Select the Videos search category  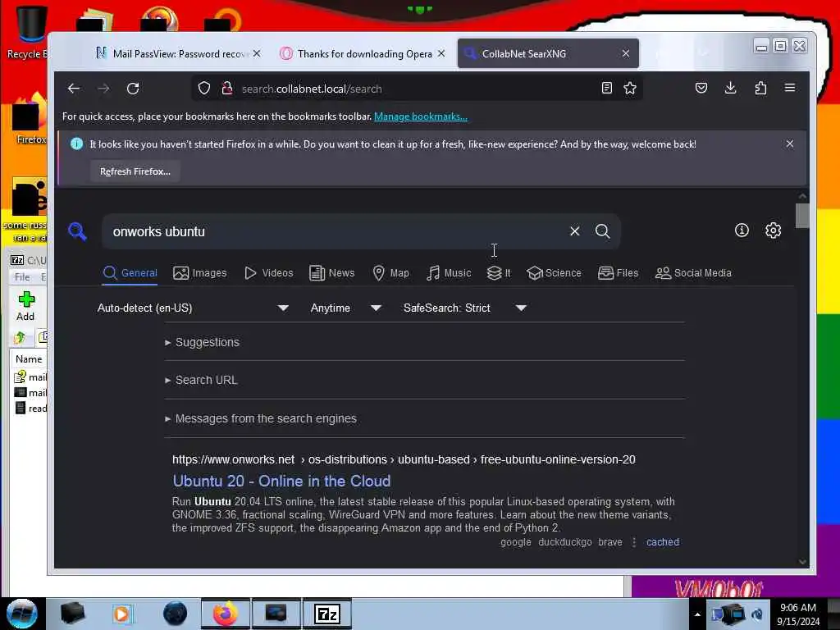click(268, 272)
